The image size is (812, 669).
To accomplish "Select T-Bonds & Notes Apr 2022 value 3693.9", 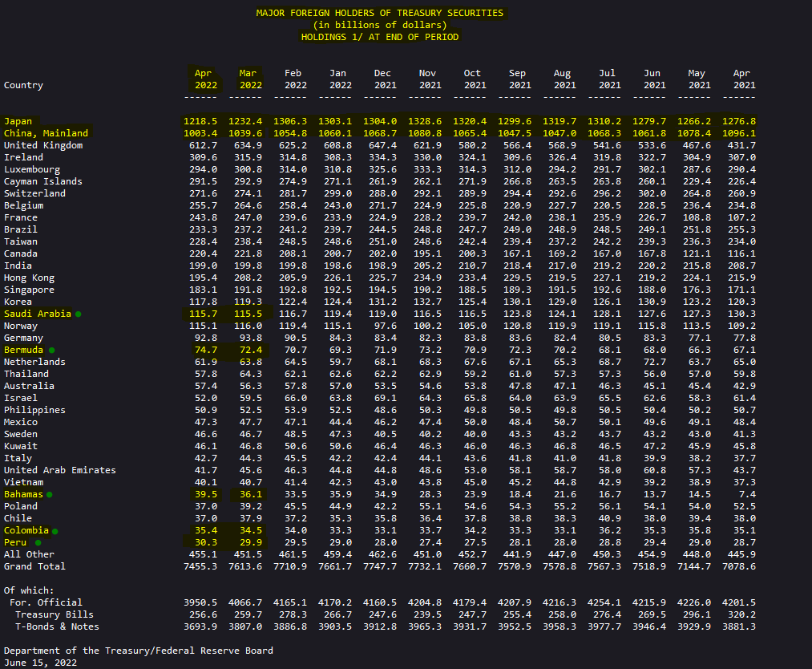I will tap(200, 626).
